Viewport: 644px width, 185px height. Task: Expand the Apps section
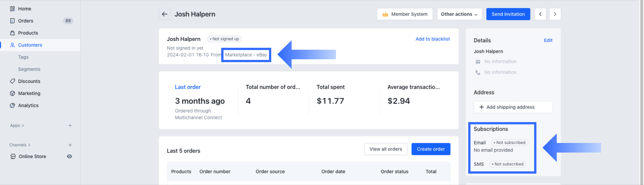coord(17,125)
